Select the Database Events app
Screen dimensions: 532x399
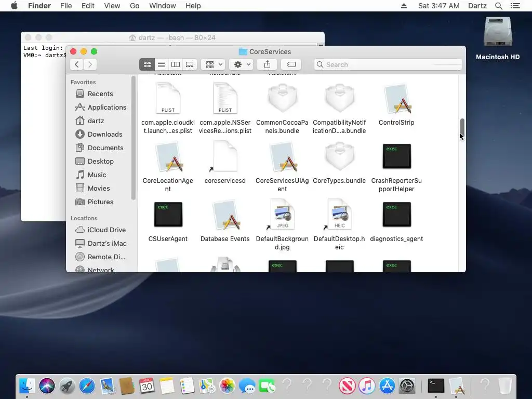pos(225,221)
